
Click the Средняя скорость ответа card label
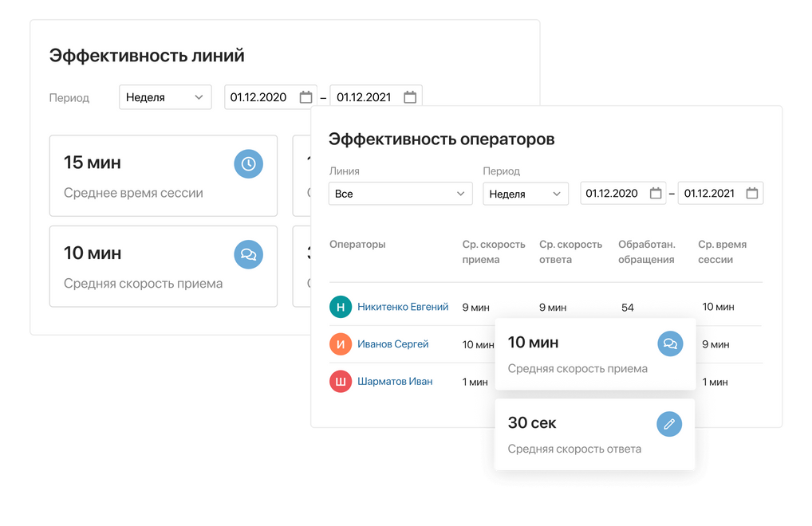click(574, 449)
